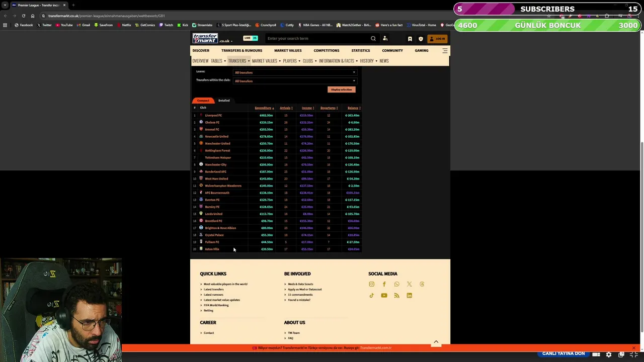Open the Loans All transfers dropdown
The height and width of the screenshot is (362, 644).
click(295, 72)
